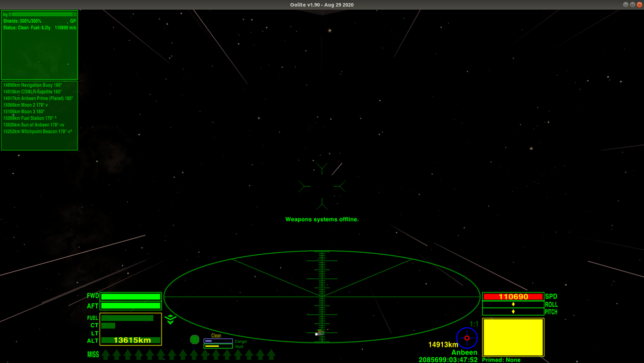Viewport: 644px width, 363px height.
Task: Select "14890km Navigation Buoy 180°" row
Action: tap(32, 86)
